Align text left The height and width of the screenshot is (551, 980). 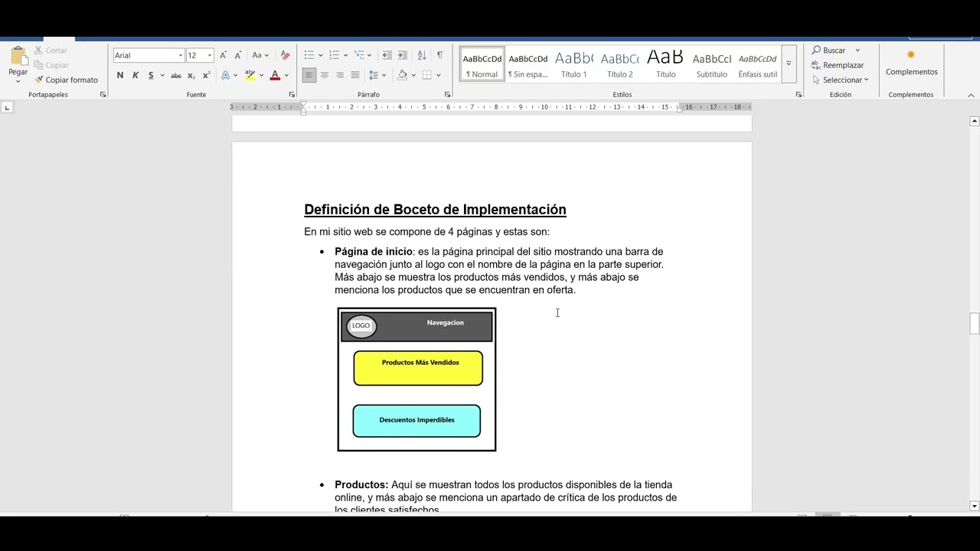309,75
